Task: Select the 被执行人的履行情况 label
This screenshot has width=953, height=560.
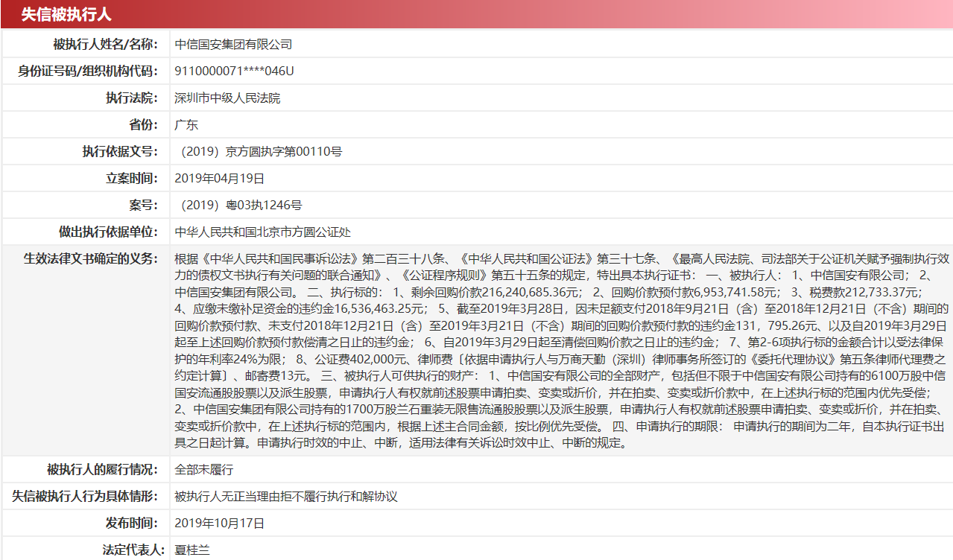Action: (103, 470)
